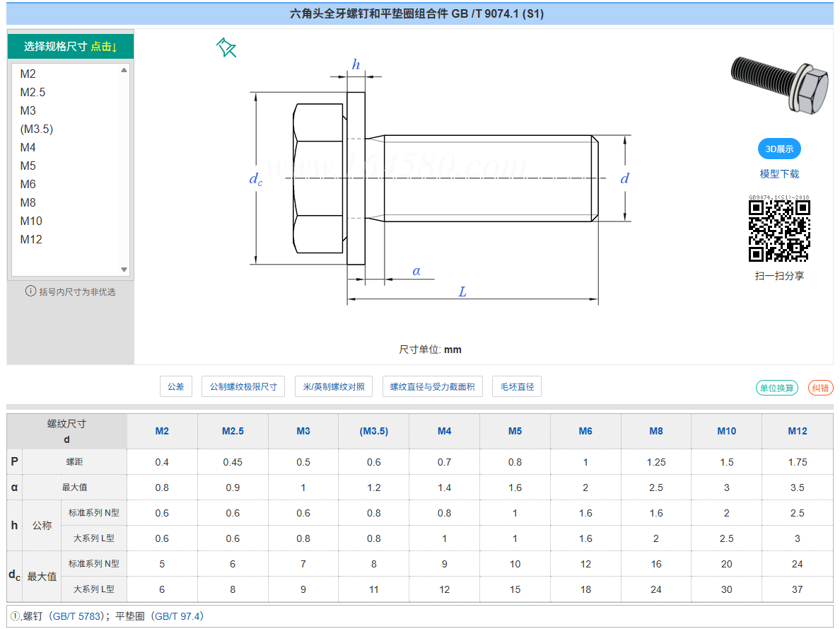Select M3 in the size list
840x629 pixels.
pos(28,110)
